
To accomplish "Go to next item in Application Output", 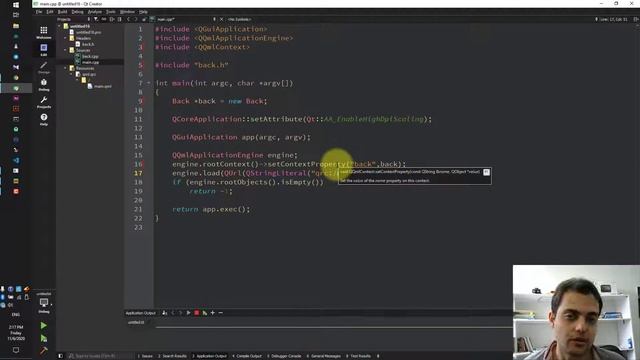I will (x=180, y=313).
